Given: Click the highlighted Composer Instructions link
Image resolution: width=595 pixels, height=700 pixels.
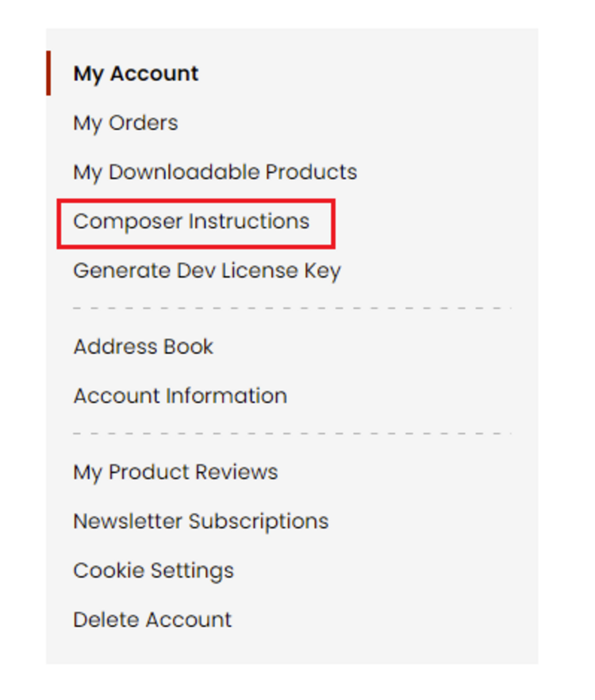Looking at the screenshot, I should pyautogui.click(x=191, y=221).
